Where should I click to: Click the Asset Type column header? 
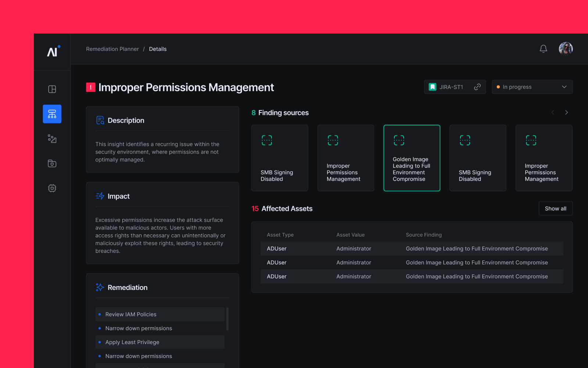tap(280, 235)
